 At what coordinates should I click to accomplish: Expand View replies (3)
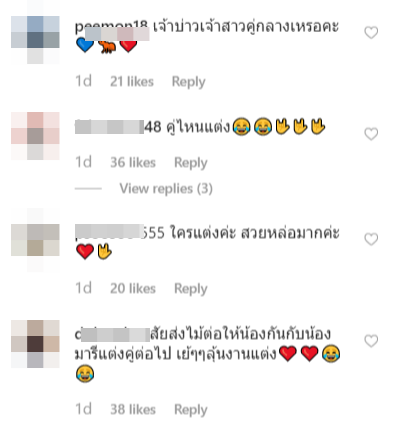coord(166,189)
